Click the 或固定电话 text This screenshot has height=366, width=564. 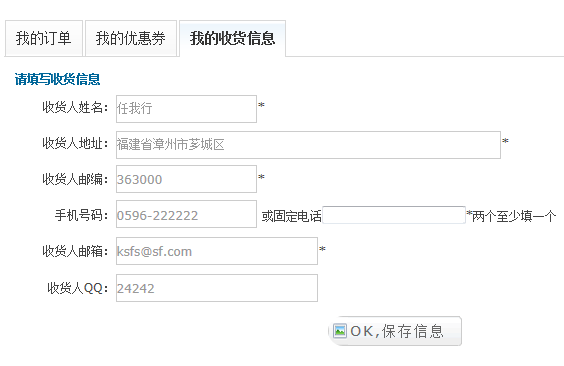[291, 216]
